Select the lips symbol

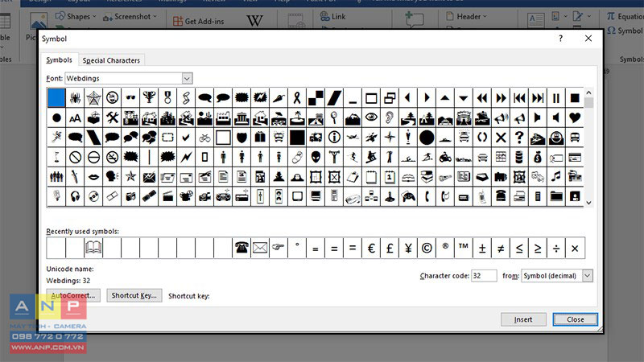click(x=93, y=177)
